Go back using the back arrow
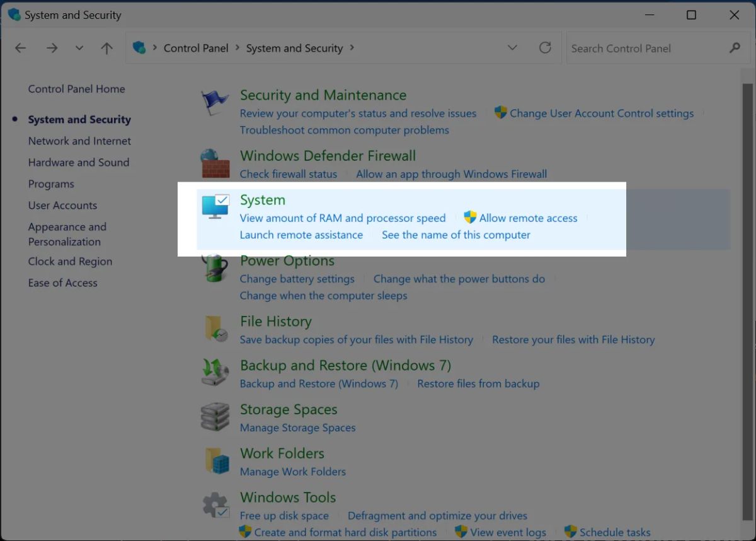This screenshot has height=541, width=756. [x=21, y=48]
